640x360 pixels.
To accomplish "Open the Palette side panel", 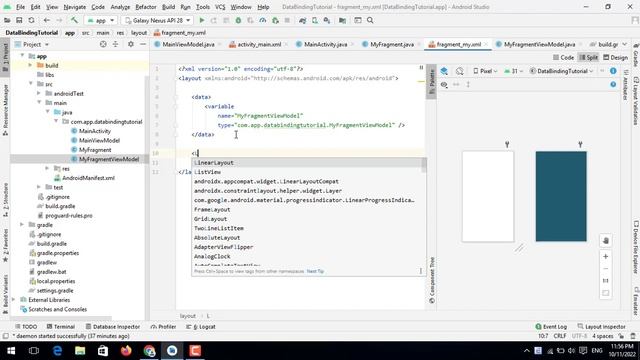I will (x=432, y=82).
